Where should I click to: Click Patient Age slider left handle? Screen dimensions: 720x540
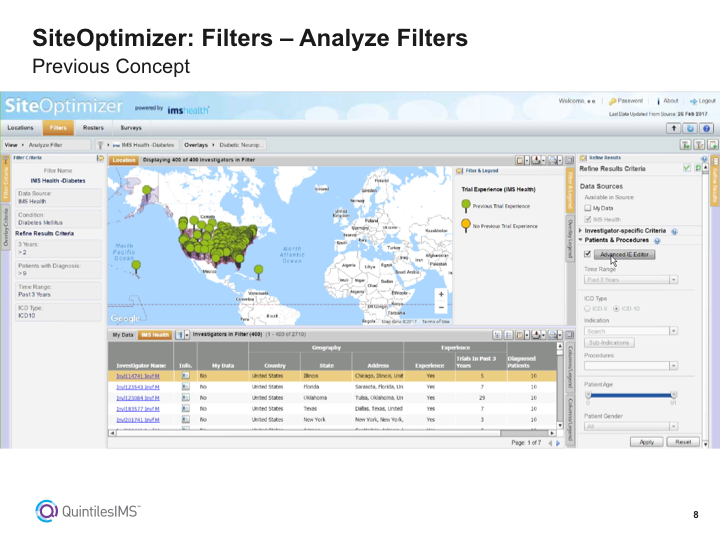(x=588, y=395)
